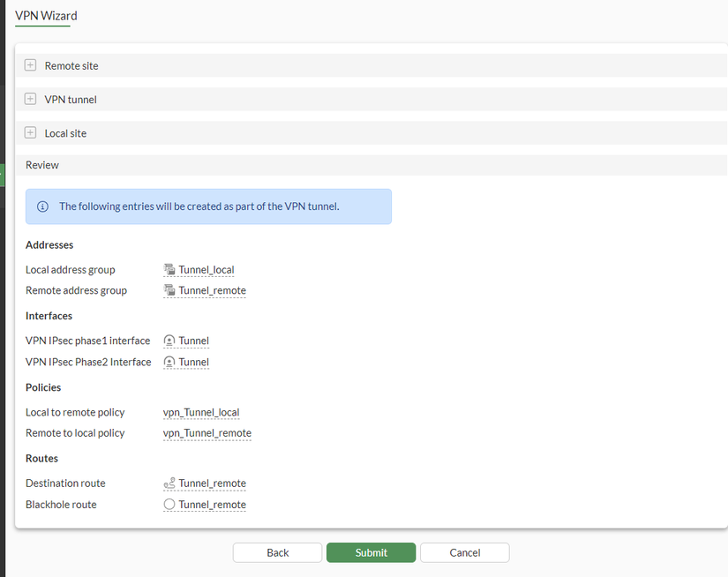Open the Tunnel_local address group link

point(206,270)
